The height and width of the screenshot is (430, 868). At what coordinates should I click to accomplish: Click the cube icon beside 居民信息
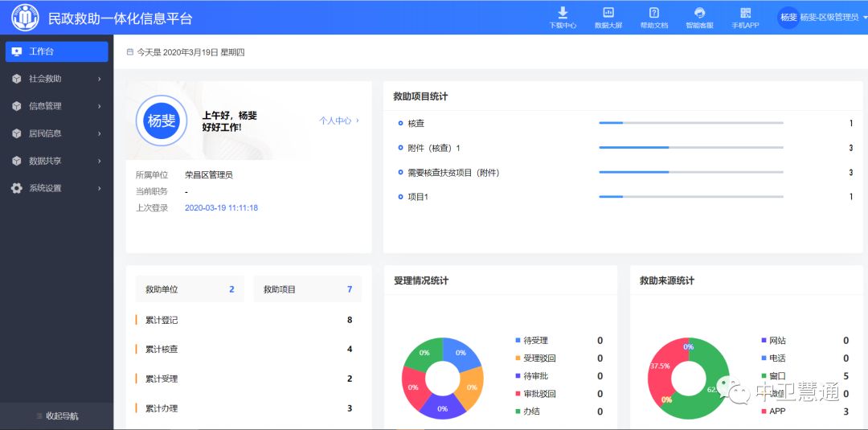click(x=17, y=133)
